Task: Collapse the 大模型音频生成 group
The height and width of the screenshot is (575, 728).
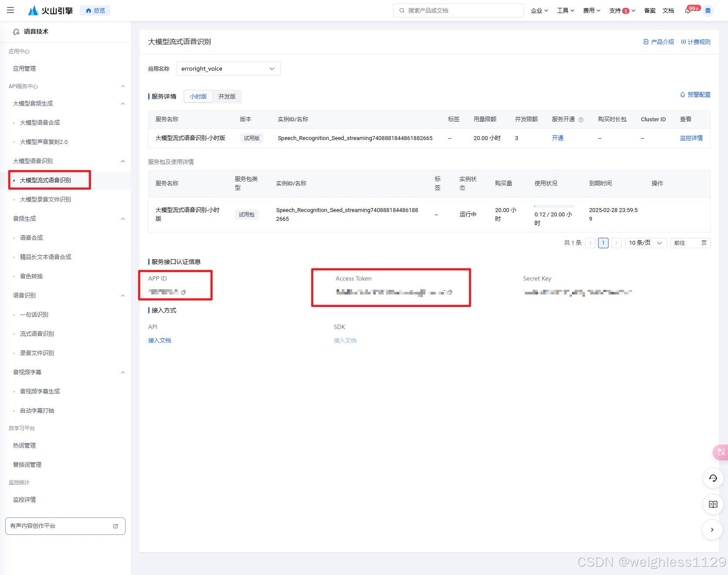Action: (123, 104)
